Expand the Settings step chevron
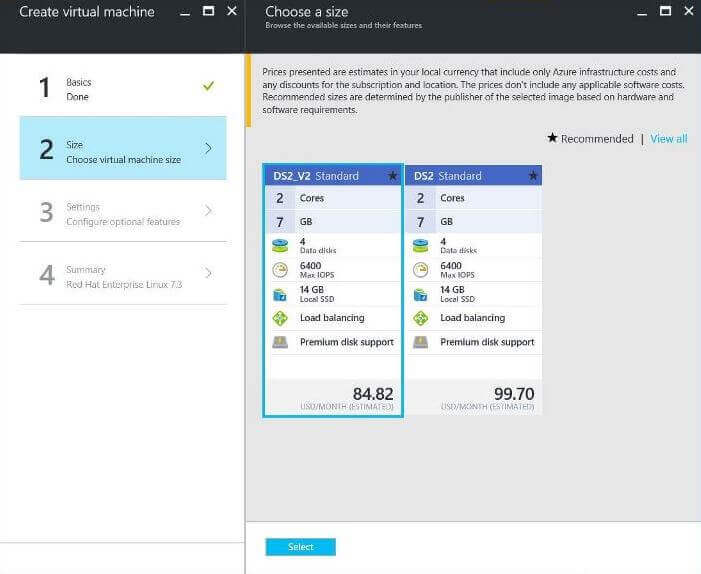 pyautogui.click(x=208, y=211)
